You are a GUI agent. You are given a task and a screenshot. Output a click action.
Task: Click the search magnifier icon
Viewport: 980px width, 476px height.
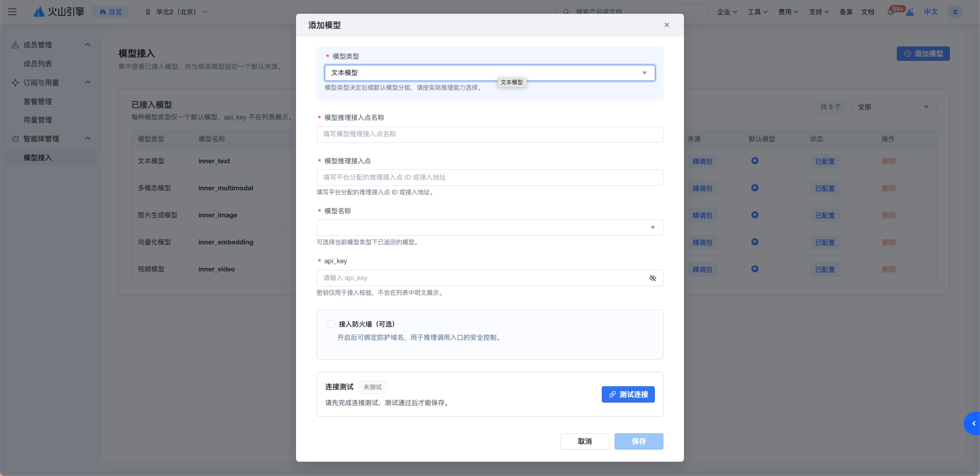coord(566,11)
